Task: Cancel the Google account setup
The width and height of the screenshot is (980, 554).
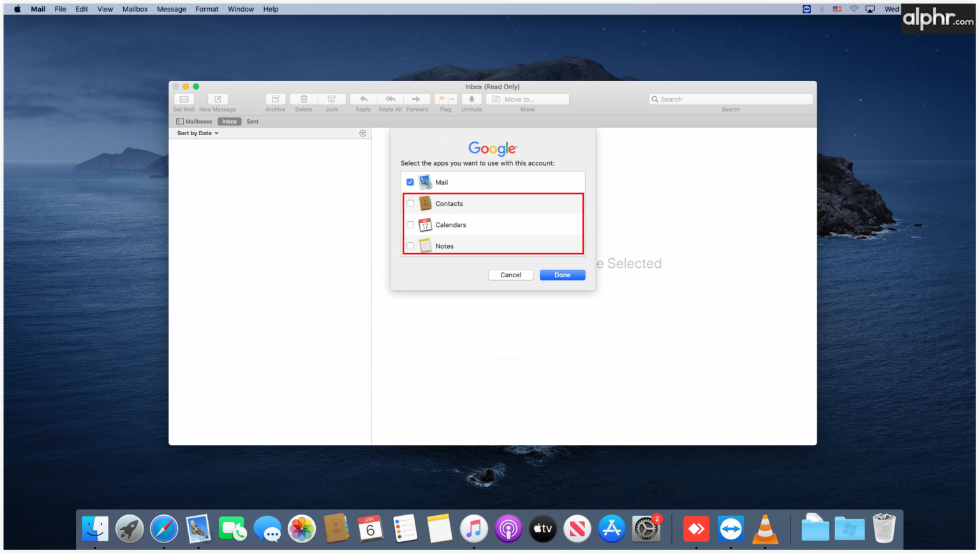Action: [510, 275]
